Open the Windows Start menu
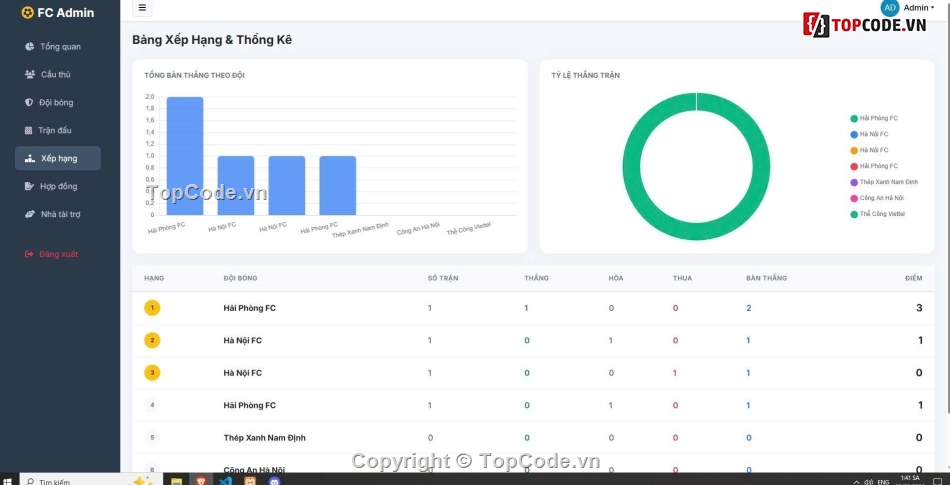Screen dimensions: 950x485 8,482
